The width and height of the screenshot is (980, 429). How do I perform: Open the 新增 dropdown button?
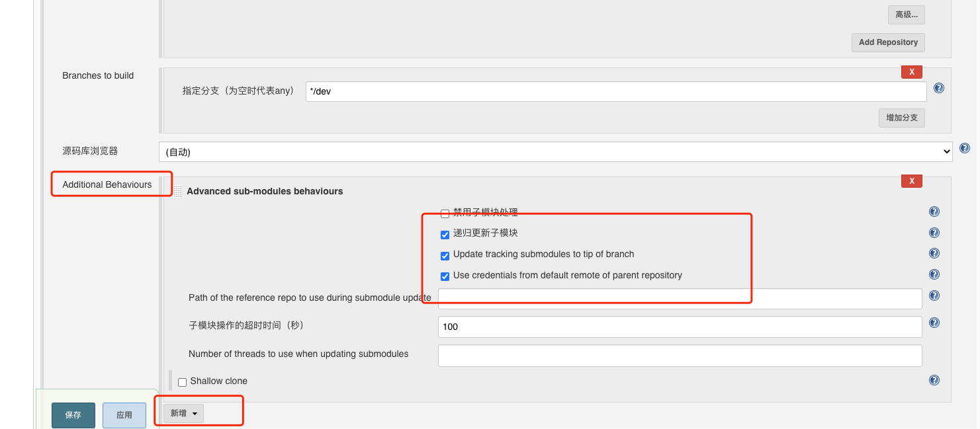(x=183, y=413)
